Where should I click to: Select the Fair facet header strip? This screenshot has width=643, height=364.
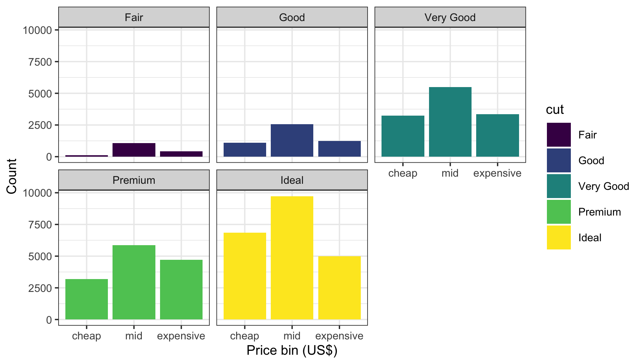pos(134,17)
